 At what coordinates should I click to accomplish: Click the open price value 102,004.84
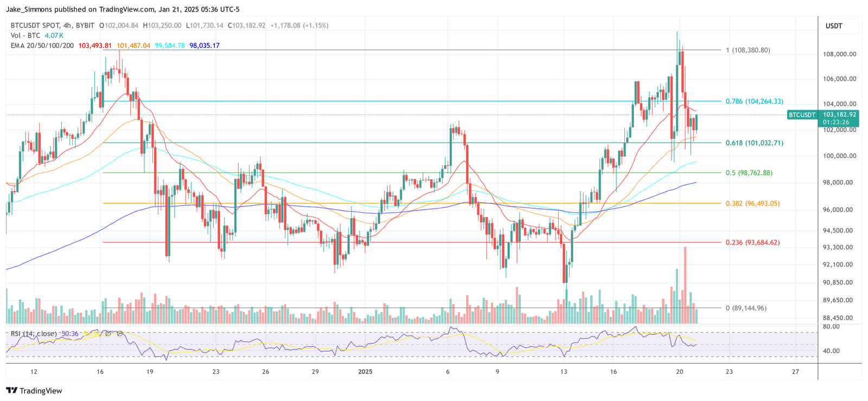tap(122, 26)
